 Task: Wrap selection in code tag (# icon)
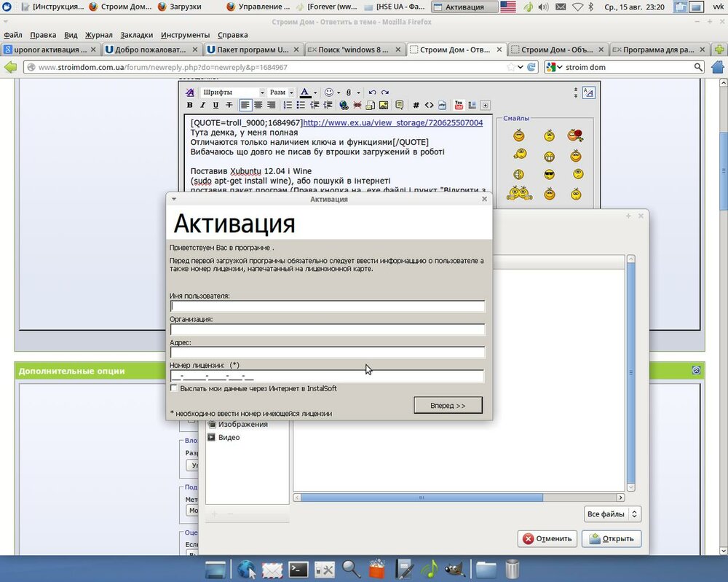pos(416,106)
